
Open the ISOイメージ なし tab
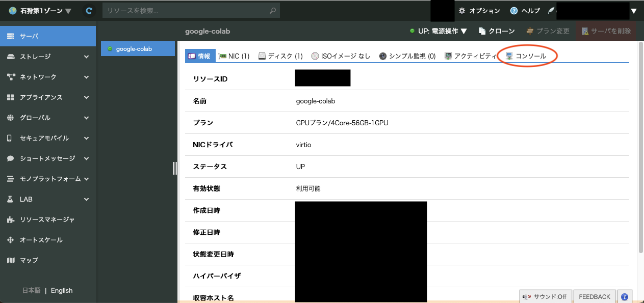click(341, 56)
